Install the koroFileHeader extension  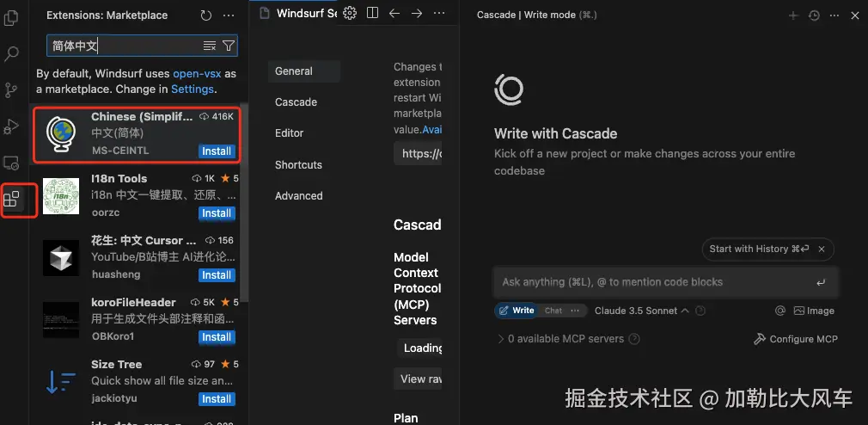[217, 337]
